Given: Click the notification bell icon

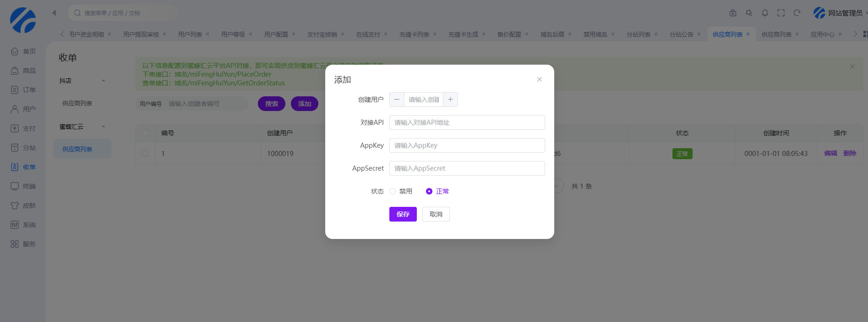Looking at the screenshot, I should (x=765, y=13).
